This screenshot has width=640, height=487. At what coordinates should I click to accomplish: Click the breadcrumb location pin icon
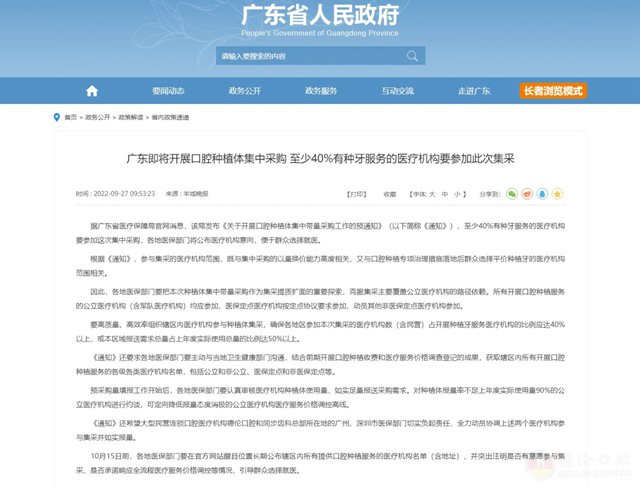coord(57,117)
